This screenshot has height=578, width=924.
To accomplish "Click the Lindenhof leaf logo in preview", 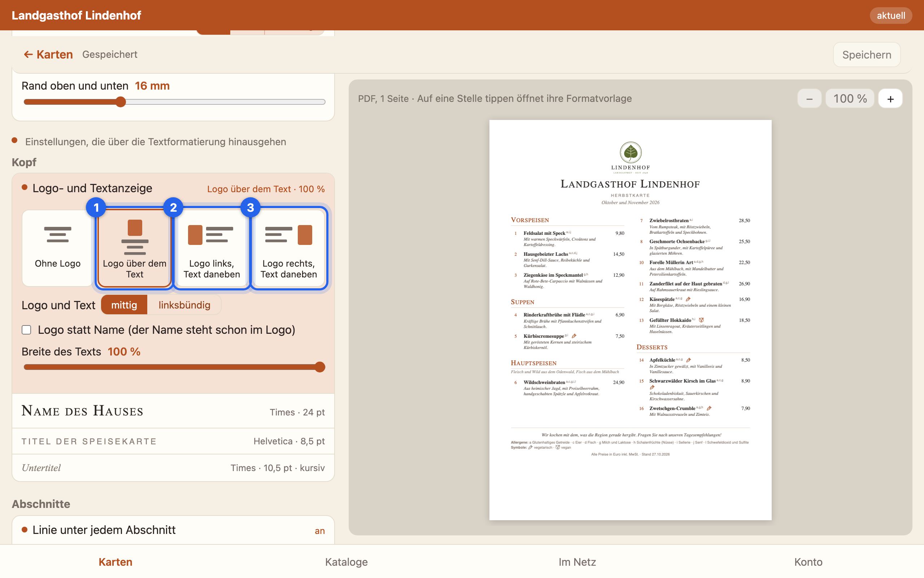I will pyautogui.click(x=631, y=157).
